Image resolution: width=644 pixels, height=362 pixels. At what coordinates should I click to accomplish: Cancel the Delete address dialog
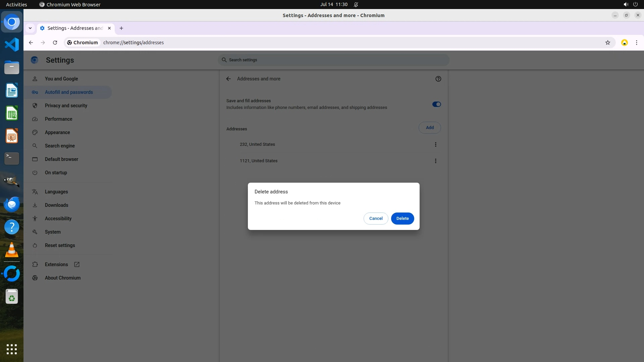(x=376, y=218)
